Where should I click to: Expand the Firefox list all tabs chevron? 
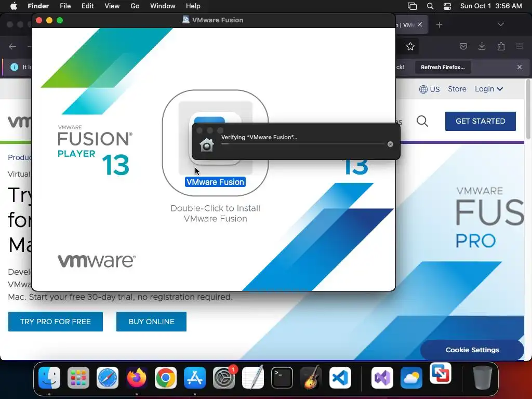tap(500, 24)
